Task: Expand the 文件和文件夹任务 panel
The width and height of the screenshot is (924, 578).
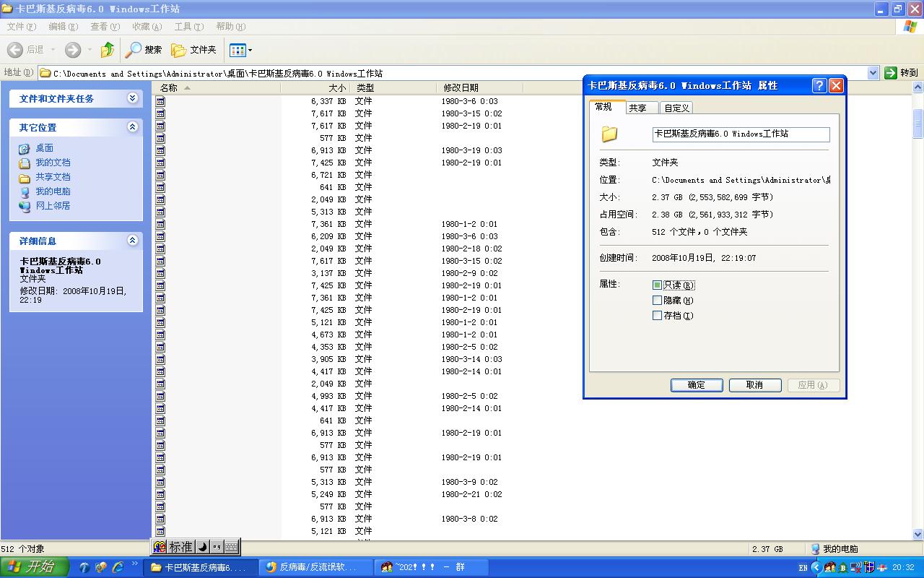Action: [x=132, y=98]
